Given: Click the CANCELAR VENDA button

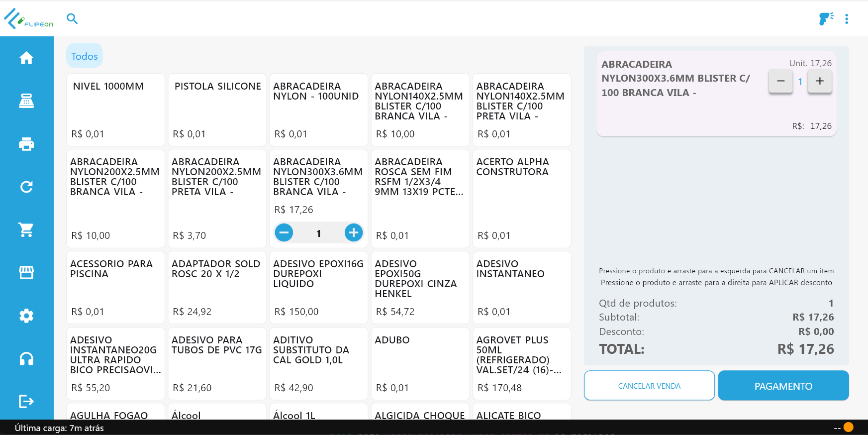Looking at the screenshot, I should tap(649, 386).
